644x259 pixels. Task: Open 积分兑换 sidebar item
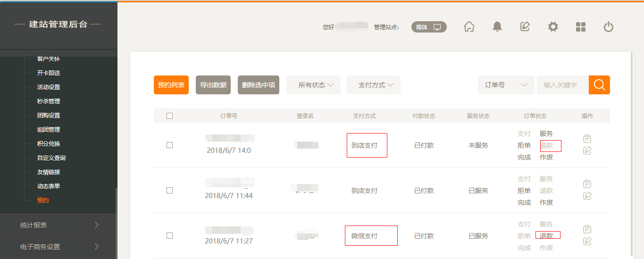49,144
